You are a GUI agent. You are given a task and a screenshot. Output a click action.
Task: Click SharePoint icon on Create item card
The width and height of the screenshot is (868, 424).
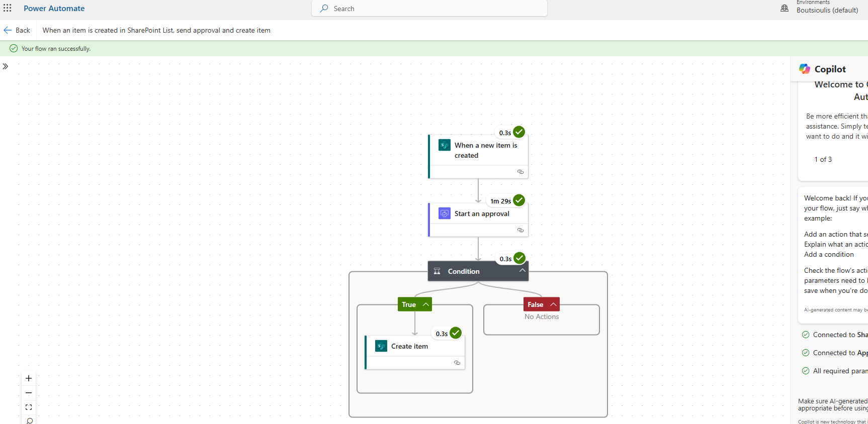(x=381, y=346)
